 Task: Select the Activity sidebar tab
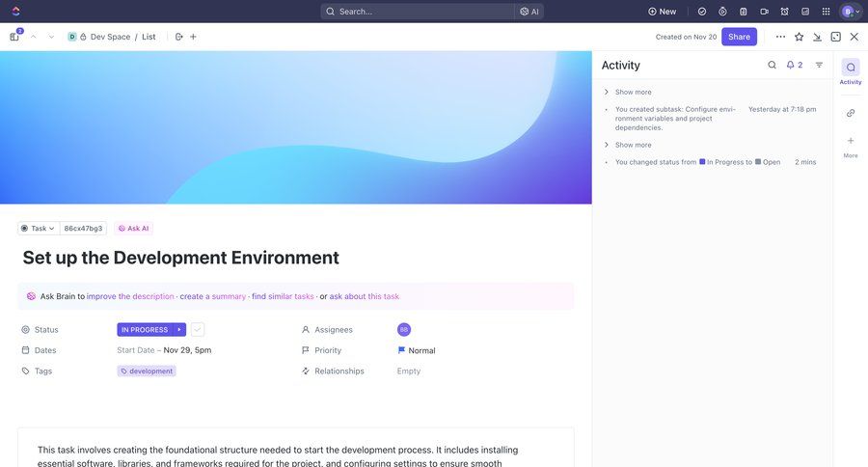(x=851, y=71)
